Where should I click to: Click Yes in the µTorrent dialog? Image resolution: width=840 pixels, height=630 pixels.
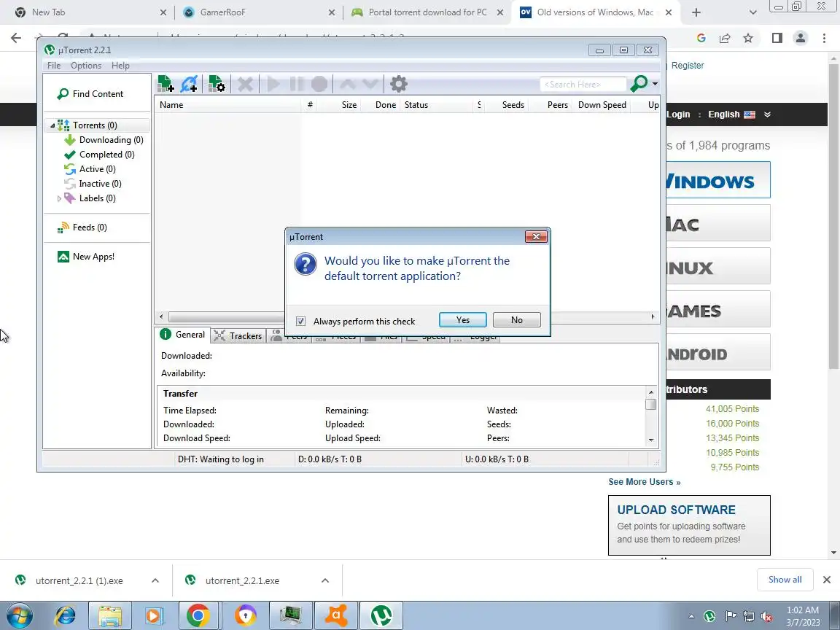(463, 320)
